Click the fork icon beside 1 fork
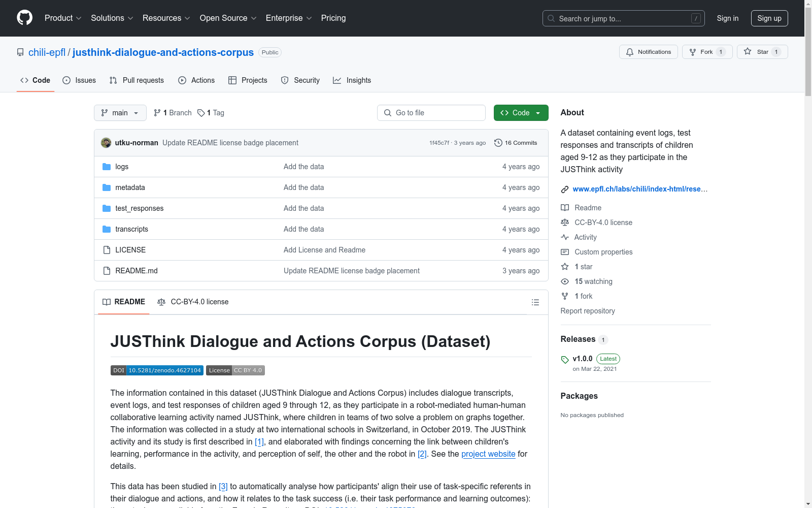 pos(565,296)
